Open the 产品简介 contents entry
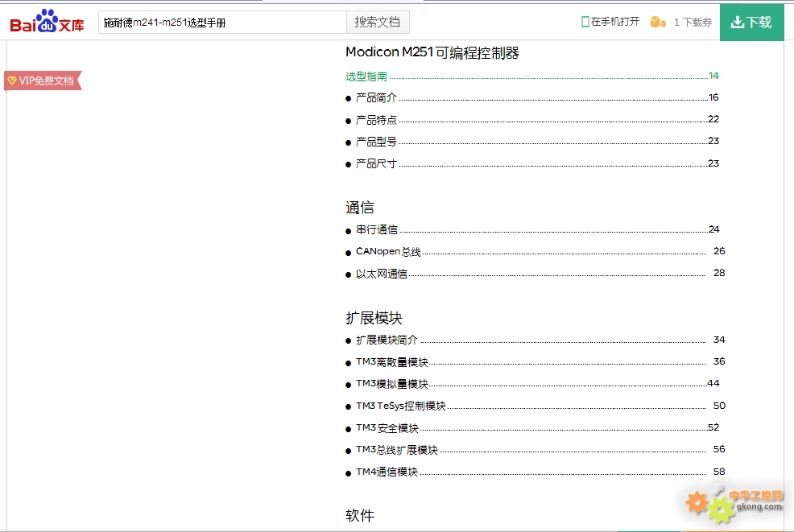 coord(376,98)
